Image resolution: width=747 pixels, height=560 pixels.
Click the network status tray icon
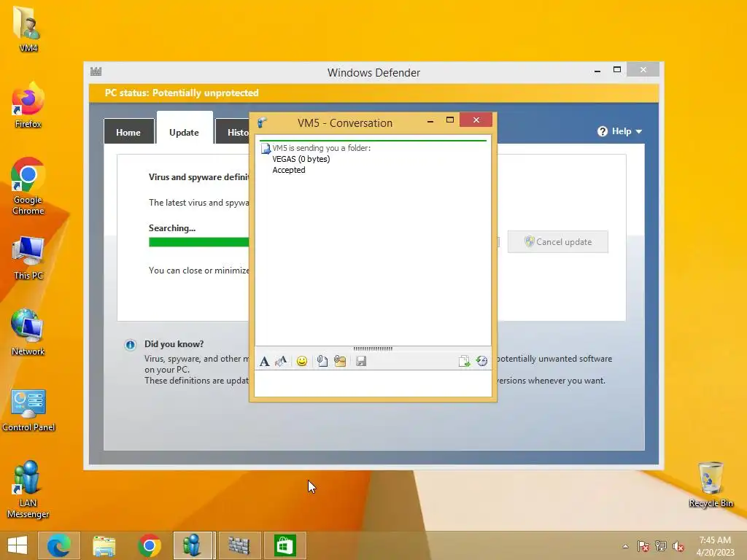(661, 546)
